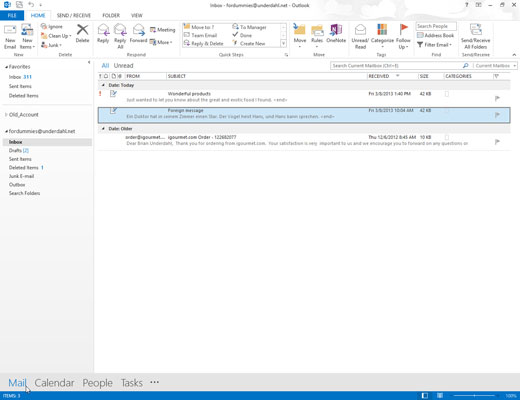This screenshot has height=400, width=520.
Task: Collapse the Date: Today group
Action: click(x=103, y=85)
